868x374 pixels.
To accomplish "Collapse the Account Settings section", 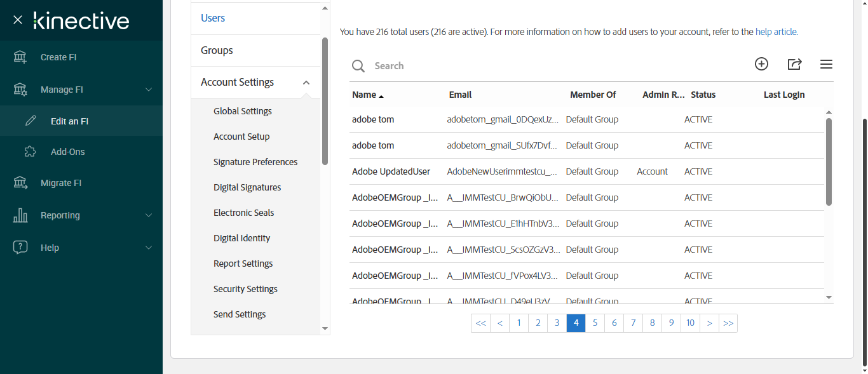I will 306,83.
